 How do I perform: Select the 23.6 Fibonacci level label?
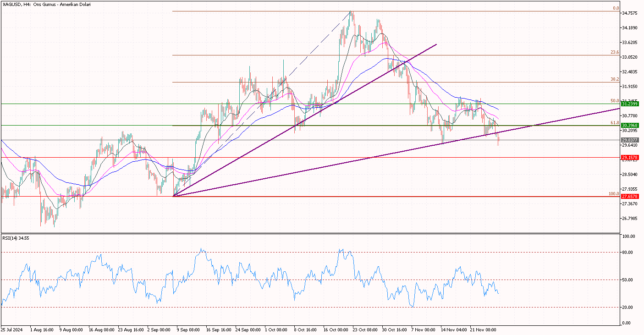coord(616,52)
